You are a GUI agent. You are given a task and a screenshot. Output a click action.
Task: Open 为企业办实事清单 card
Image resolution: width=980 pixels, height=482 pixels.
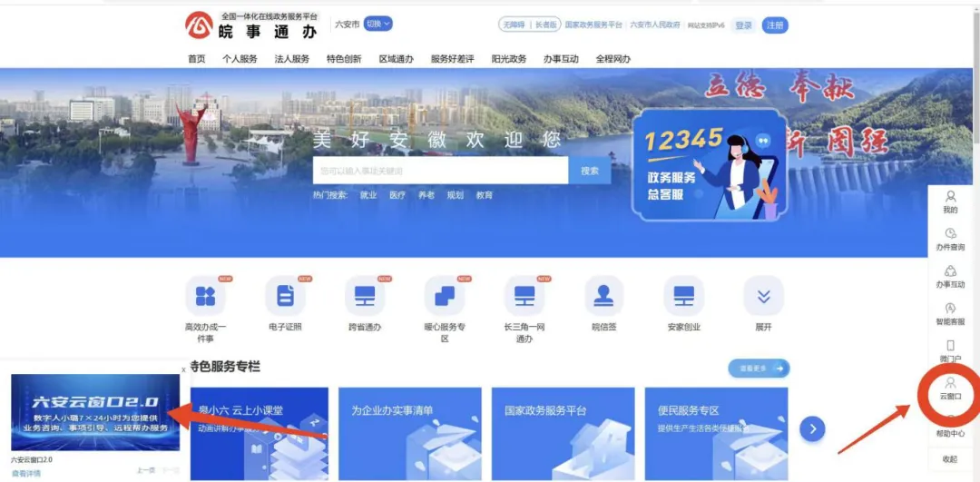(410, 434)
